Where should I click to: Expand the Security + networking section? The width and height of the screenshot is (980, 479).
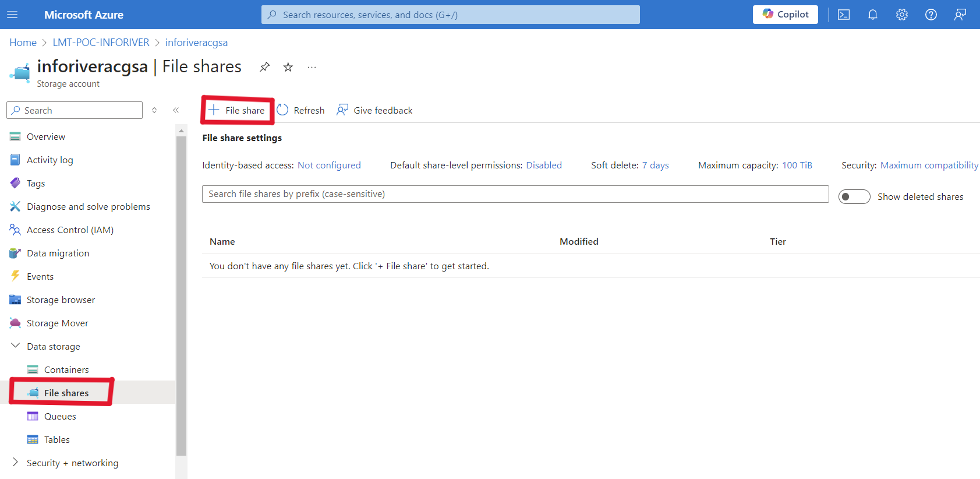pyautogui.click(x=16, y=463)
